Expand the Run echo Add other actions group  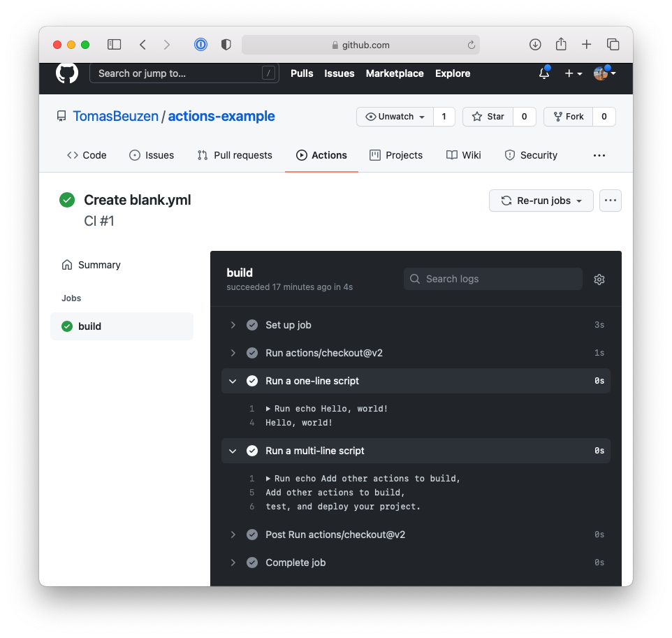coord(268,479)
